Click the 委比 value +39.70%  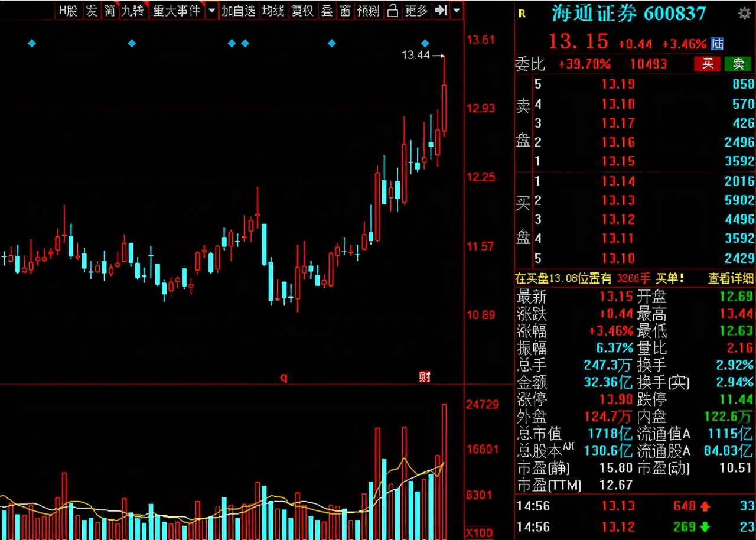tap(585, 64)
